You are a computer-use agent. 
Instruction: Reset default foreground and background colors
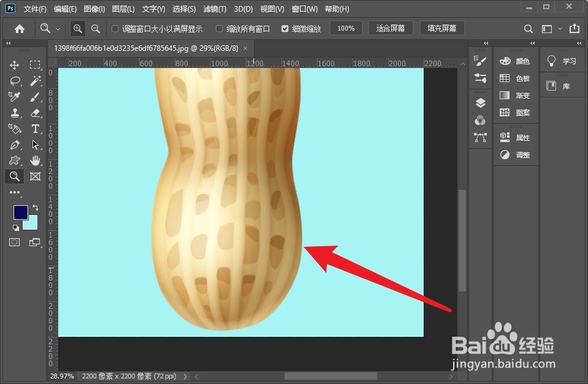pyautogui.click(x=16, y=227)
